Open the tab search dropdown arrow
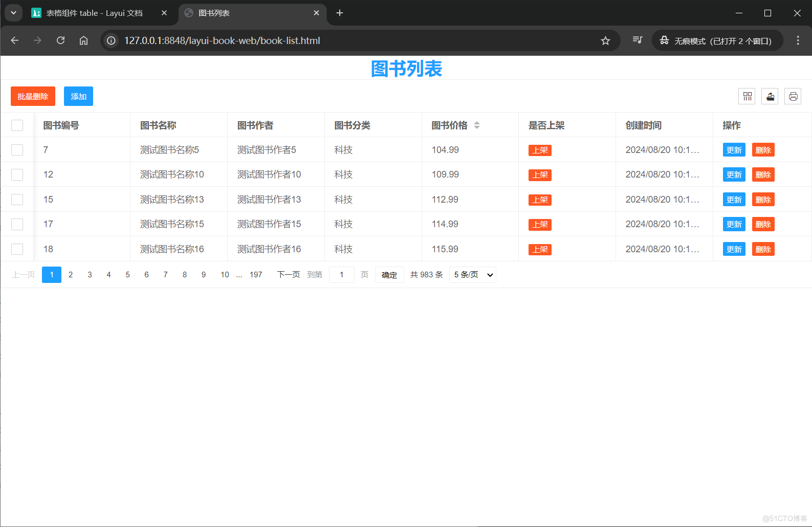The image size is (812, 527). pyautogui.click(x=13, y=13)
